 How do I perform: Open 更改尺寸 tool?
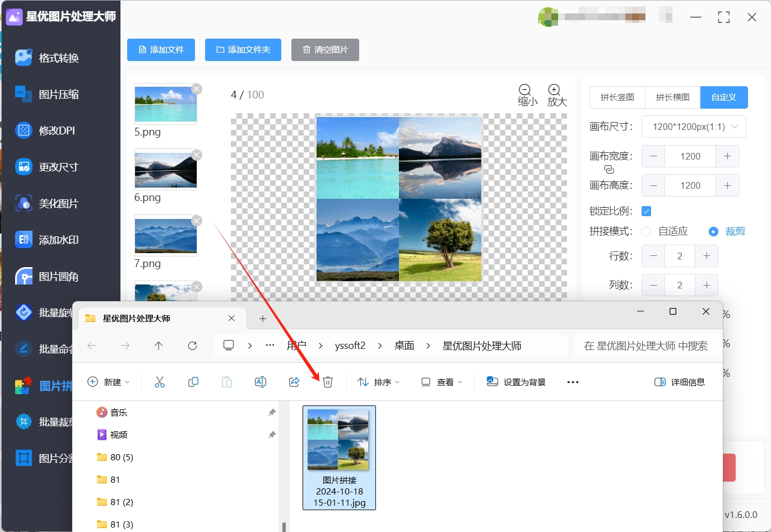pos(48,167)
